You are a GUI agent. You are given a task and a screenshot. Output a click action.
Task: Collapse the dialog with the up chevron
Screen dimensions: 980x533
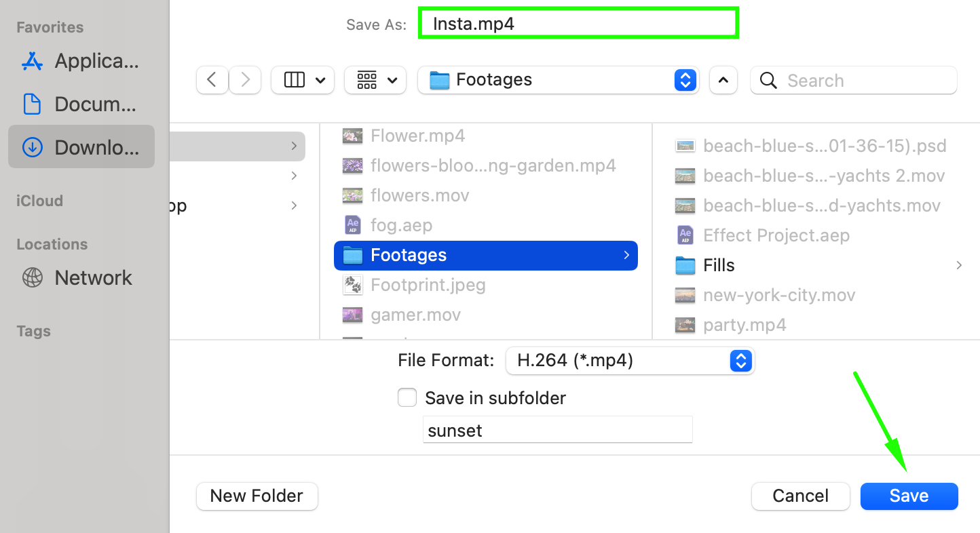(723, 80)
